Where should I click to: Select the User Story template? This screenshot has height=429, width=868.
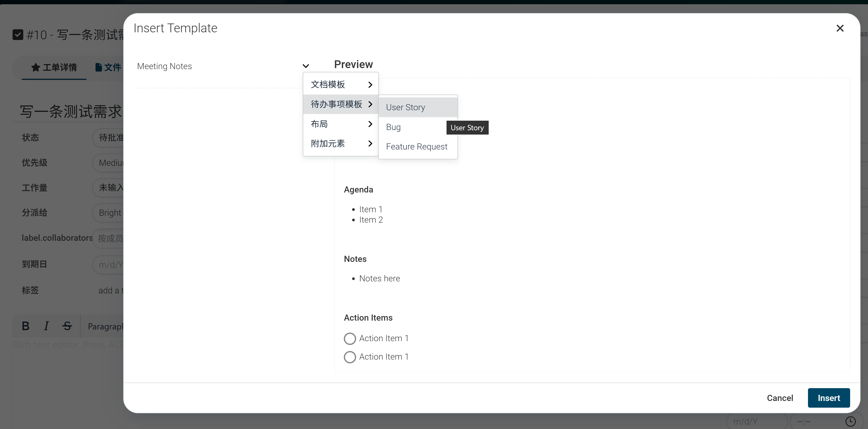[x=406, y=107]
